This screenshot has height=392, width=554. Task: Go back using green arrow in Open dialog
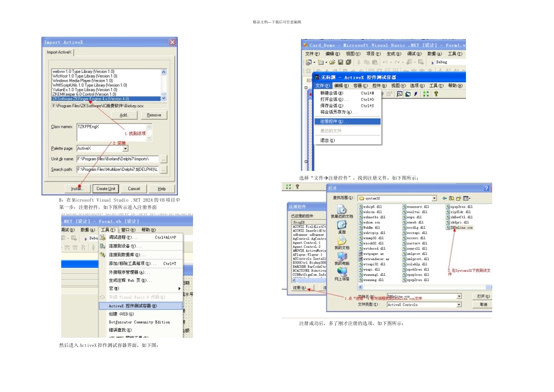click(x=444, y=198)
